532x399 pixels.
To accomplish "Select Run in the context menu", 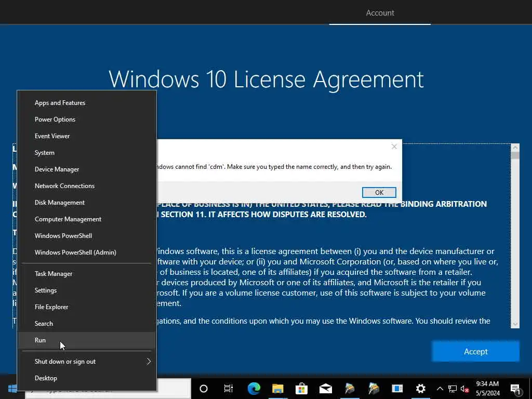I will click(x=87, y=340).
